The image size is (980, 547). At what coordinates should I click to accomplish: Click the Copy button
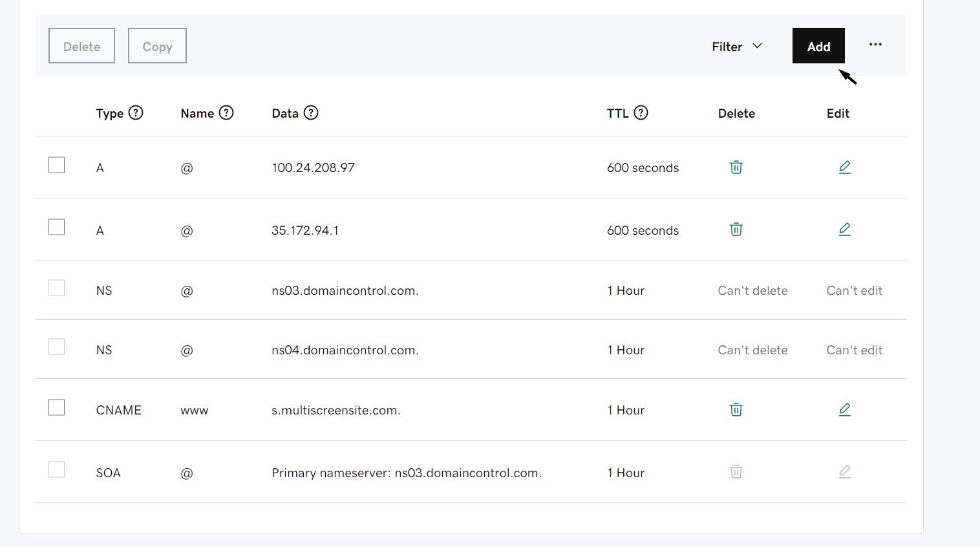[x=156, y=45]
